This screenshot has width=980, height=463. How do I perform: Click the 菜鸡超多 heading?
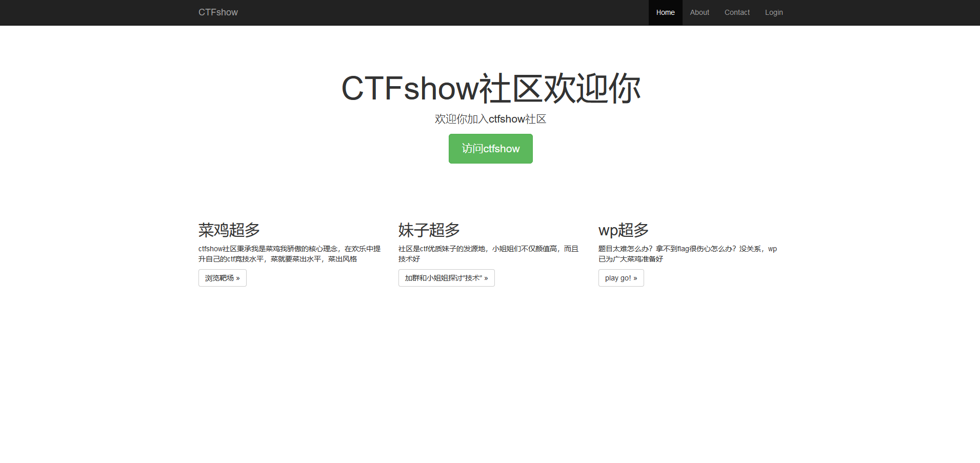tap(229, 230)
